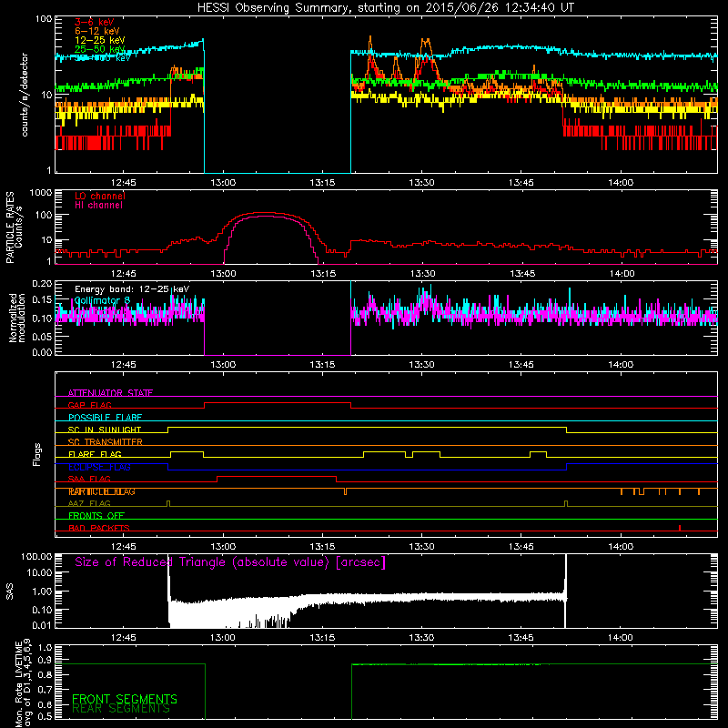Click the "0.20" modulation y-axis value

[42, 284]
